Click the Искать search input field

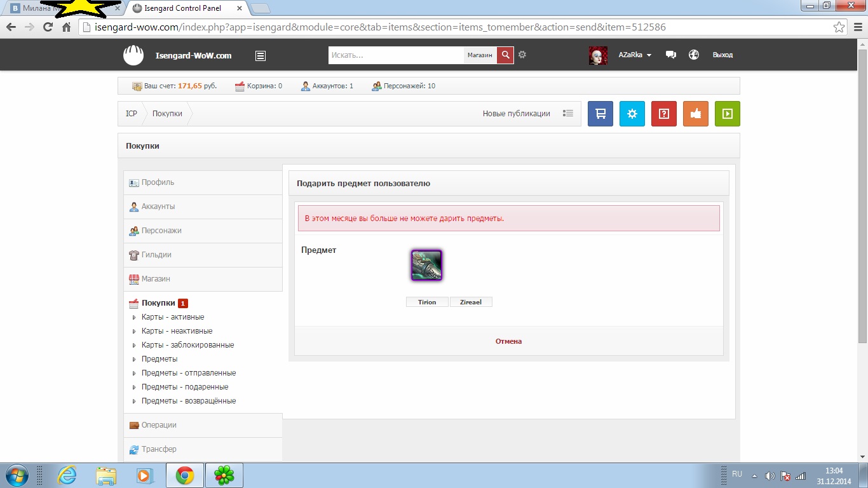pos(395,55)
